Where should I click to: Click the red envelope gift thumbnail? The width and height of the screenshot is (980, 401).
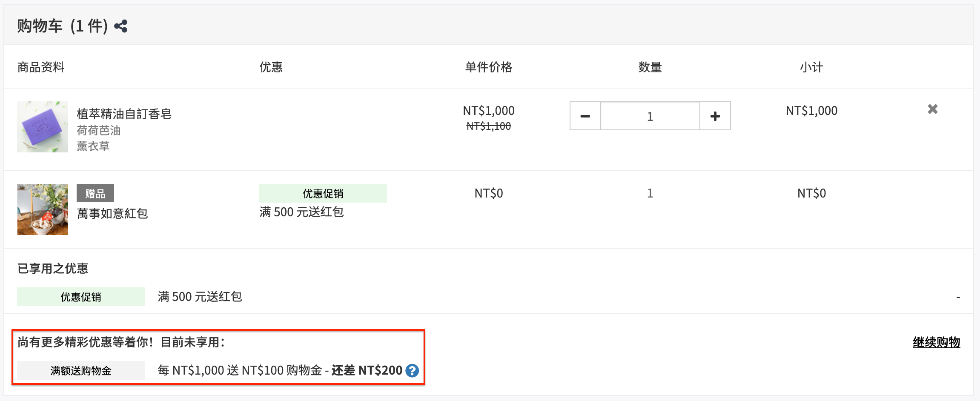(x=43, y=209)
